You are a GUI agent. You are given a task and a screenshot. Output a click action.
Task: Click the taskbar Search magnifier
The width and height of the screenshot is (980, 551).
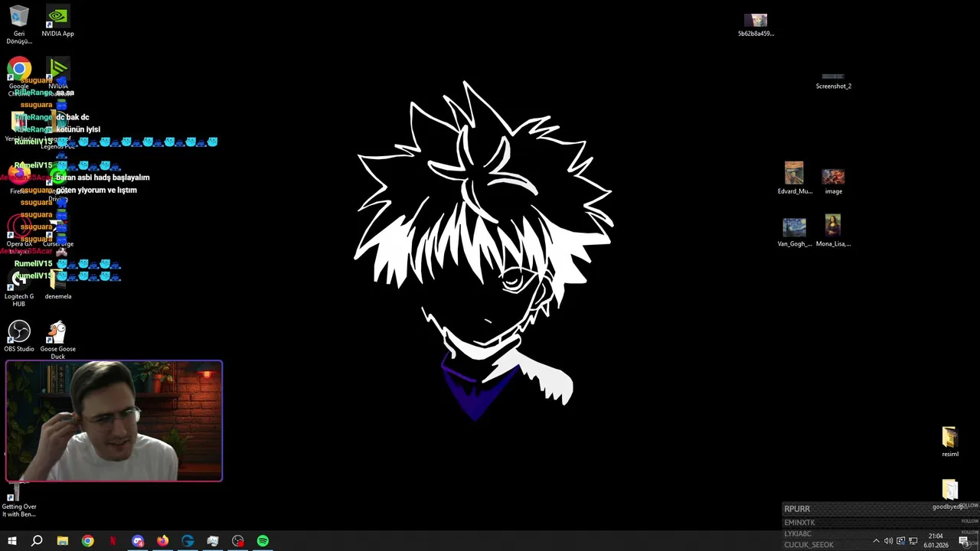click(37, 541)
